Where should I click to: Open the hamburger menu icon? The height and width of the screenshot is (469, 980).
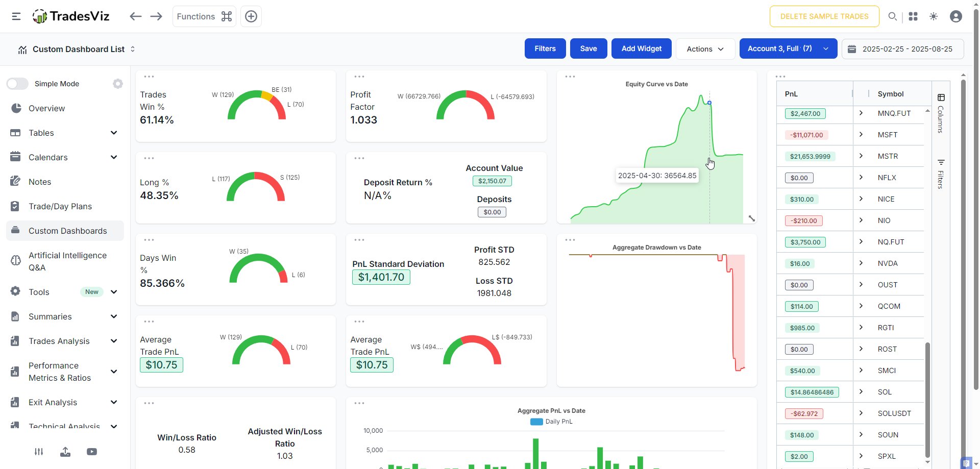coord(16,16)
